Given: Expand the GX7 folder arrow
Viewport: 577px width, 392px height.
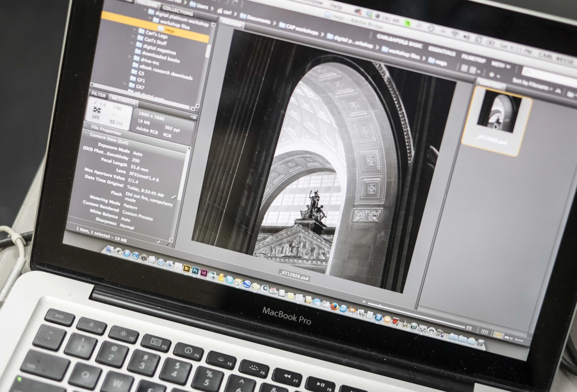Looking at the screenshot, I should coord(125,83).
